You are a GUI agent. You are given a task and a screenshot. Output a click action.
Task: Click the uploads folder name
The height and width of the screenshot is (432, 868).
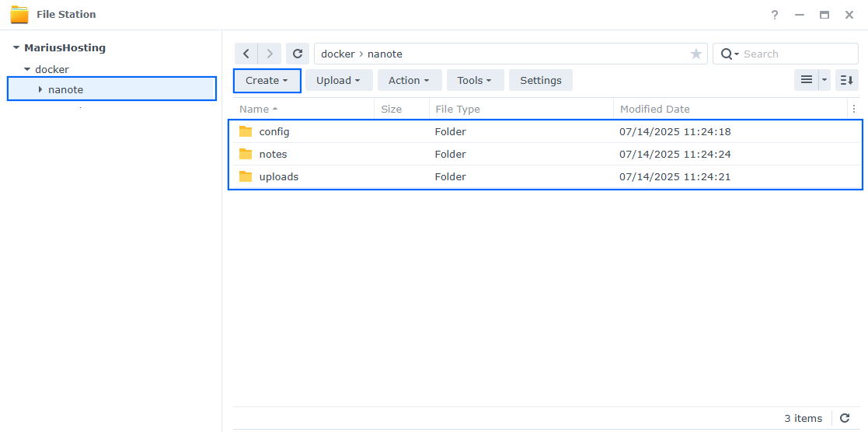click(279, 177)
